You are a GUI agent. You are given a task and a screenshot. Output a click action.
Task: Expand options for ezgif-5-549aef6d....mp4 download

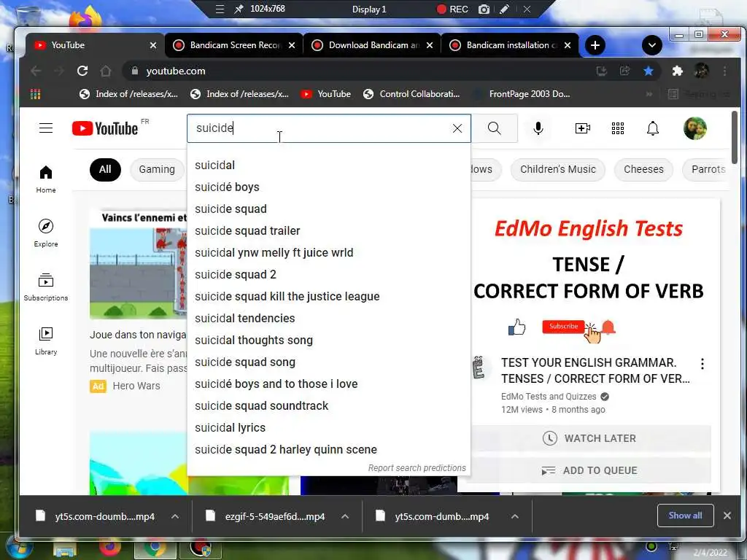click(x=345, y=517)
